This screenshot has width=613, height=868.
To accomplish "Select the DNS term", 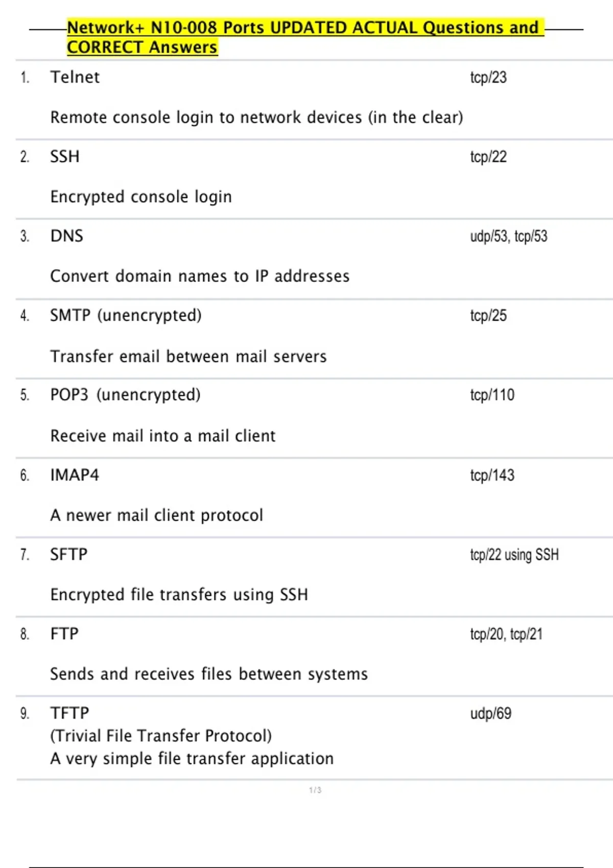I will click(66, 236).
